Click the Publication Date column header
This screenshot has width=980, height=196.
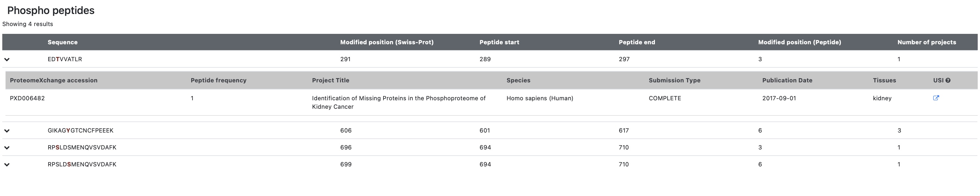[x=787, y=80]
